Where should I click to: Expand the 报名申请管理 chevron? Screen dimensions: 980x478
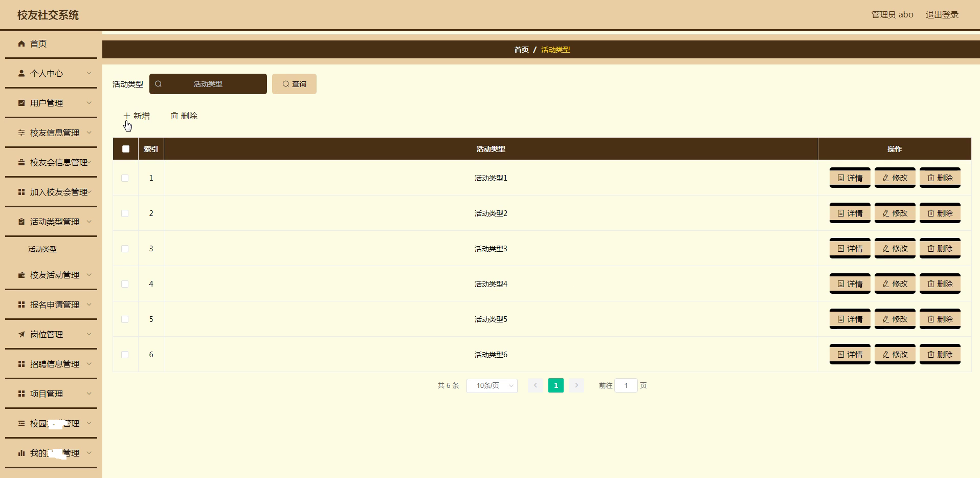(89, 305)
